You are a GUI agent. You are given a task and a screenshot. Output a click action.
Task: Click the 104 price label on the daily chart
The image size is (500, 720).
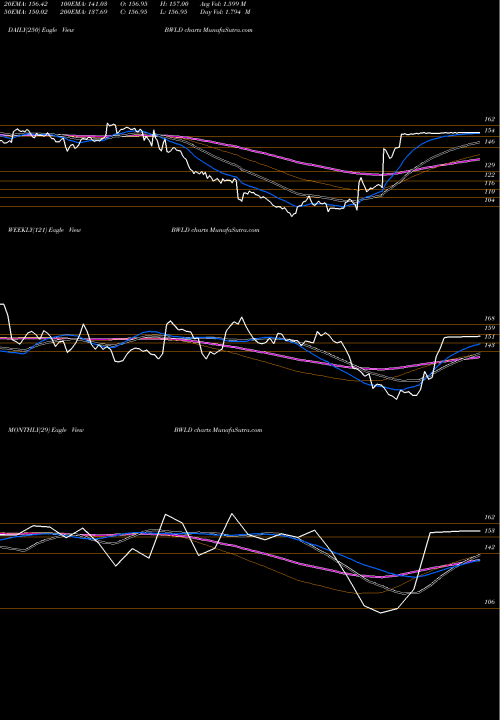pyautogui.click(x=489, y=200)
